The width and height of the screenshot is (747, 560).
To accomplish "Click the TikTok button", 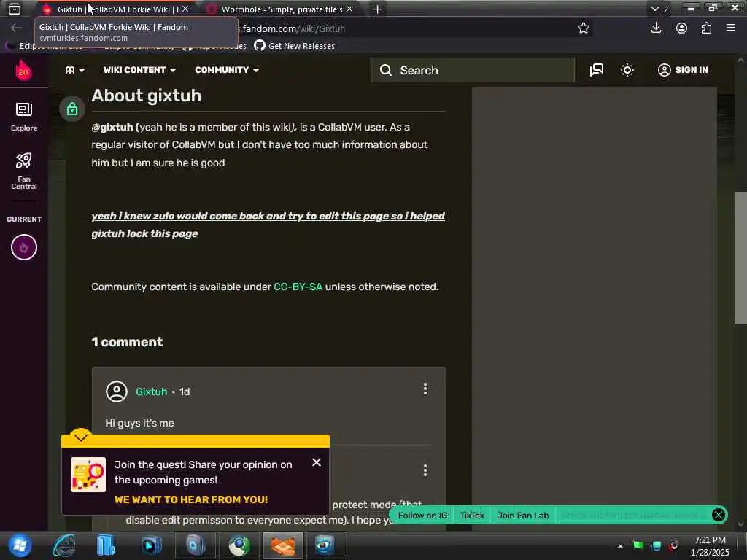I will [472, 516].
